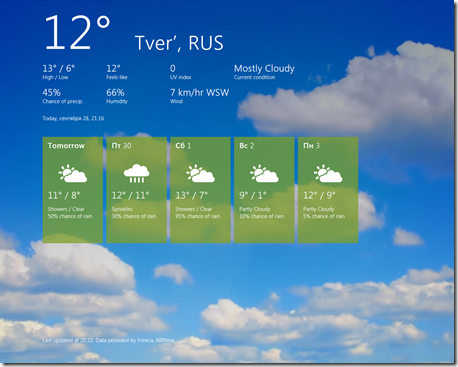Viewport: 458px width, 367px height.
Task: Click the Sprinkles condition text
Action: [x=122, y=209]
